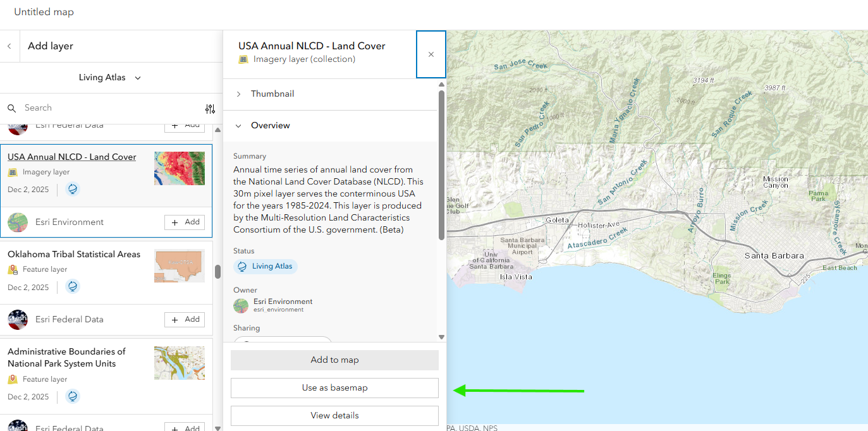Click the details panel scroll down arrow
868x431 pixels.
coord(441,337)
